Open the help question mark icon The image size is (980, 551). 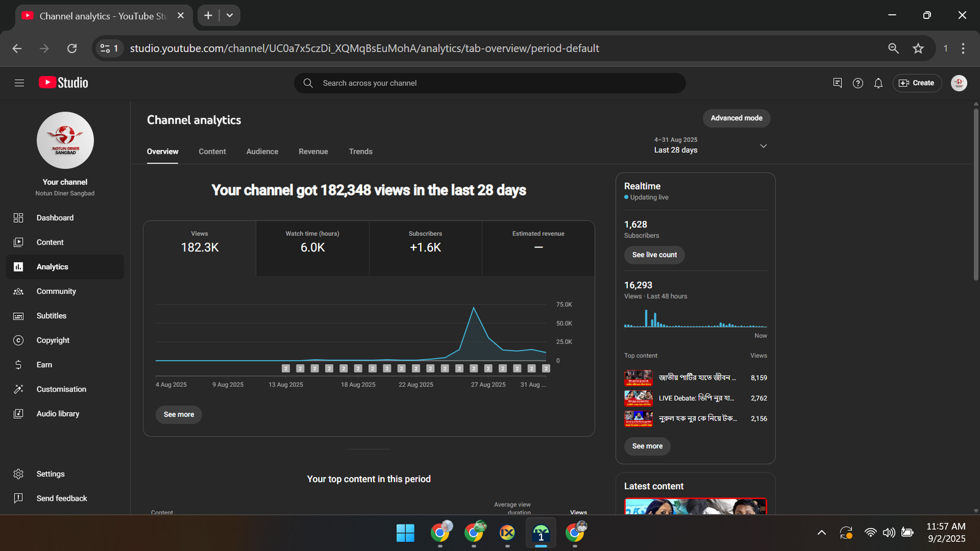point(858,83)
